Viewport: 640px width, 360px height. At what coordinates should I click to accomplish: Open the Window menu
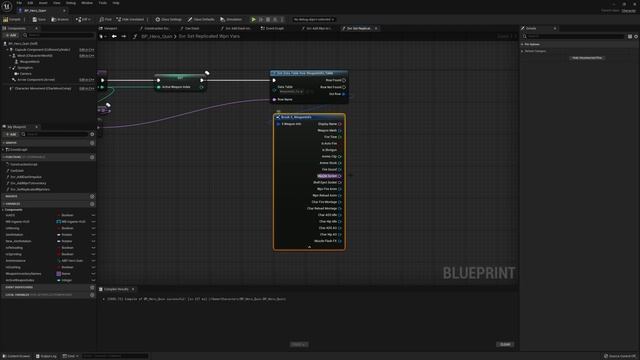click(87, 3)
